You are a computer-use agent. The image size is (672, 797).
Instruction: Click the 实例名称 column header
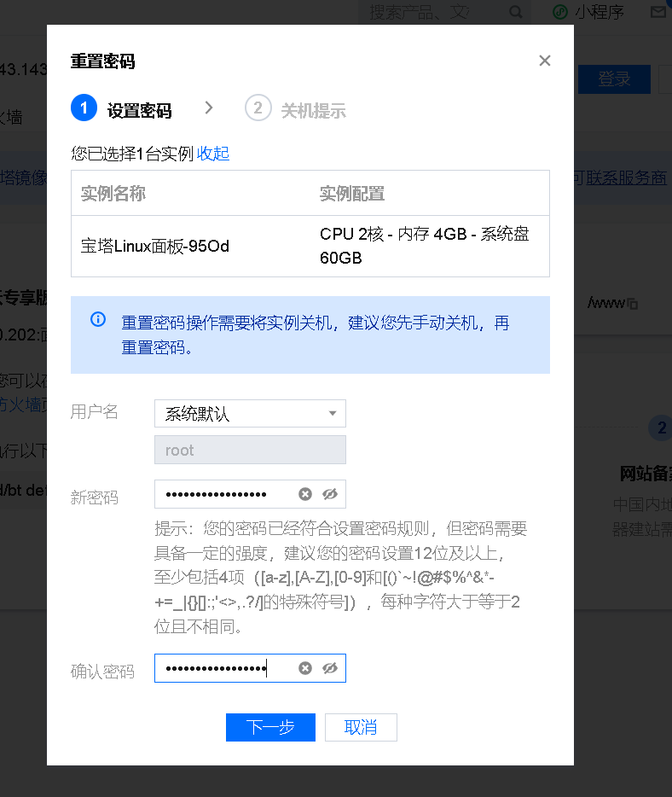113,194
